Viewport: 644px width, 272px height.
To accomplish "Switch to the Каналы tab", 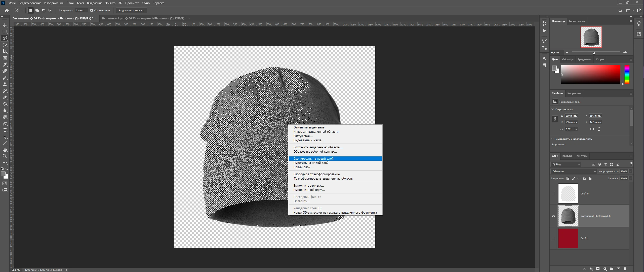I will [567, 156].
